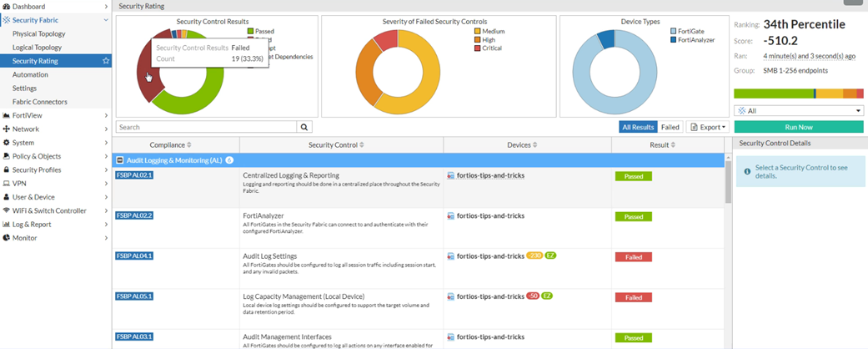Select the FSBP AL02.1 compliance tag
This screenshot has width=868, height=349.
(134, 175)
